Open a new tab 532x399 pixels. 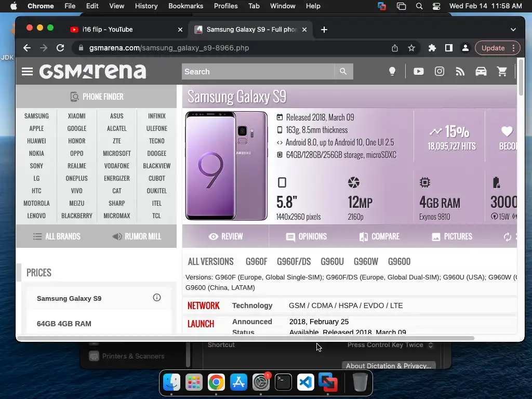(324, 30)
